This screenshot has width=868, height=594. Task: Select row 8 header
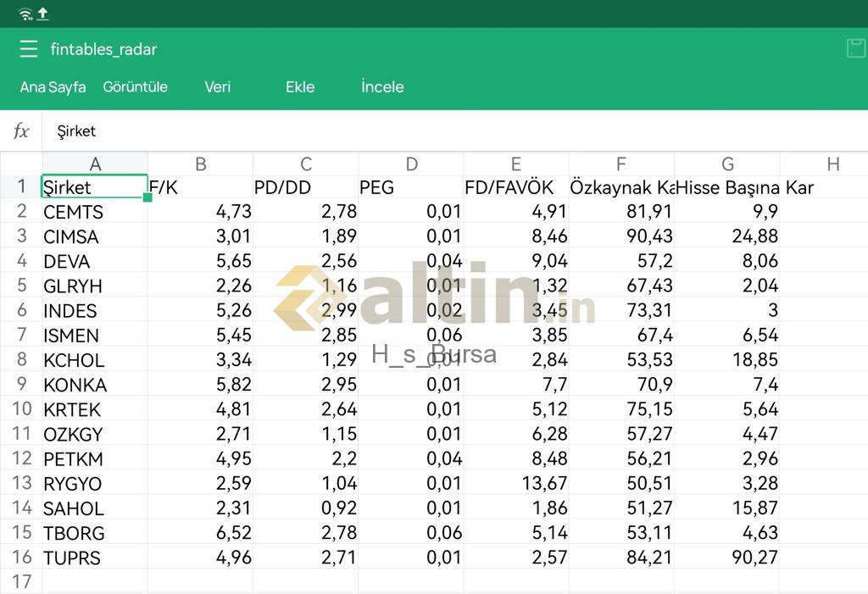point(21,359)
